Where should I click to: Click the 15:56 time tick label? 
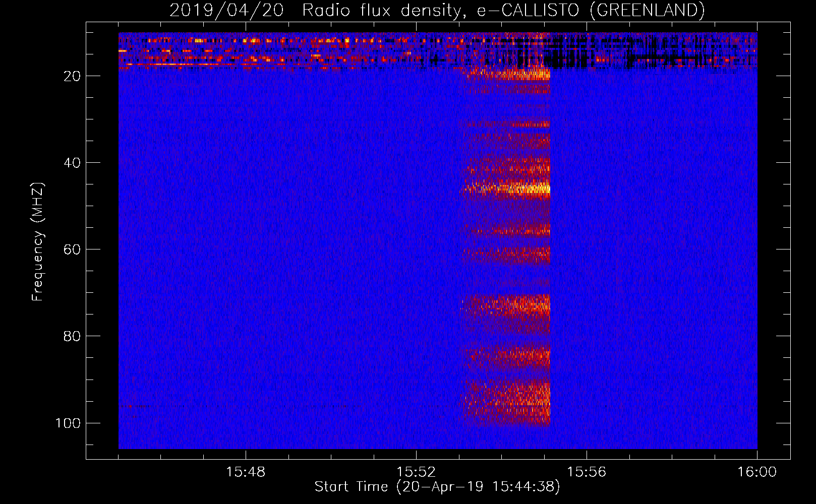click(x=587, y=472)
